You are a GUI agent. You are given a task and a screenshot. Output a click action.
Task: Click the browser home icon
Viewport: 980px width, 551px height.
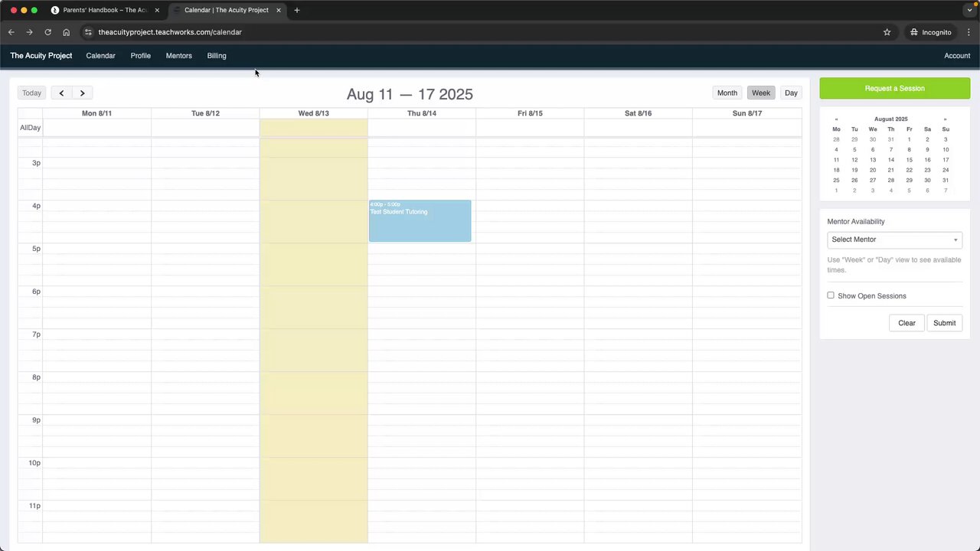[67, 32]
